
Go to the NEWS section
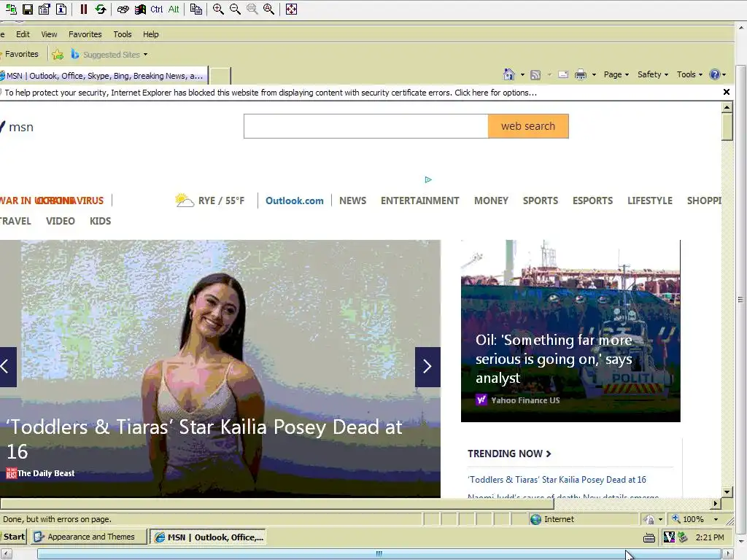[x=352, y=201]
